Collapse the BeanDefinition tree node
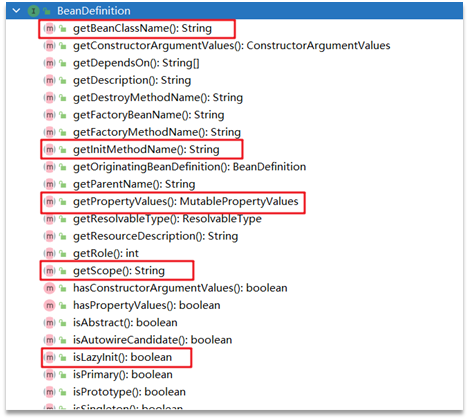Screen dimensions: 469x420 pyautogui.click(x=16, y=11)
